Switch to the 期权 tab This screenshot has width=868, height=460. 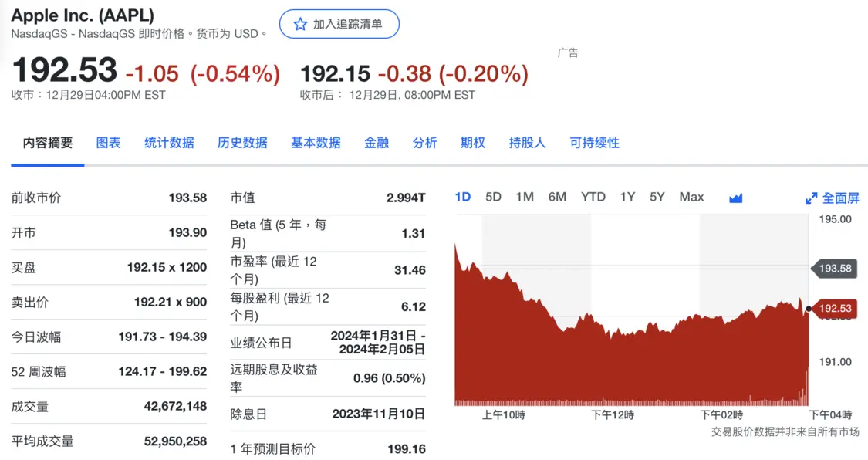[473, 143]
